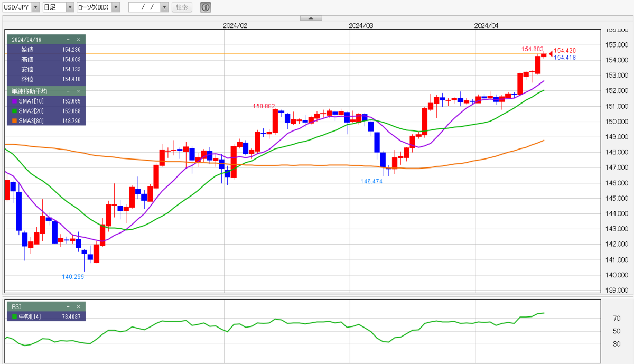Viewport: 634px width, 364px height.
Task: Click the 2024/02 date axis label
Action: click(235, 25)
